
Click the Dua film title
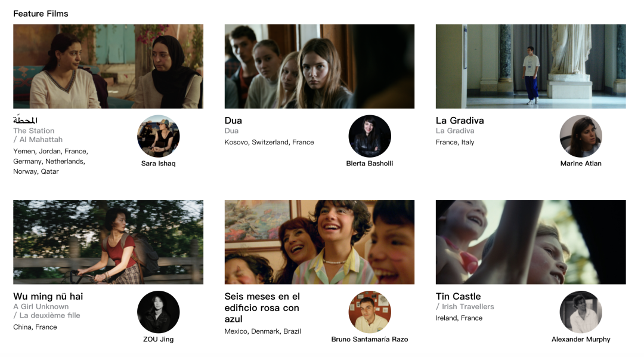233,121
